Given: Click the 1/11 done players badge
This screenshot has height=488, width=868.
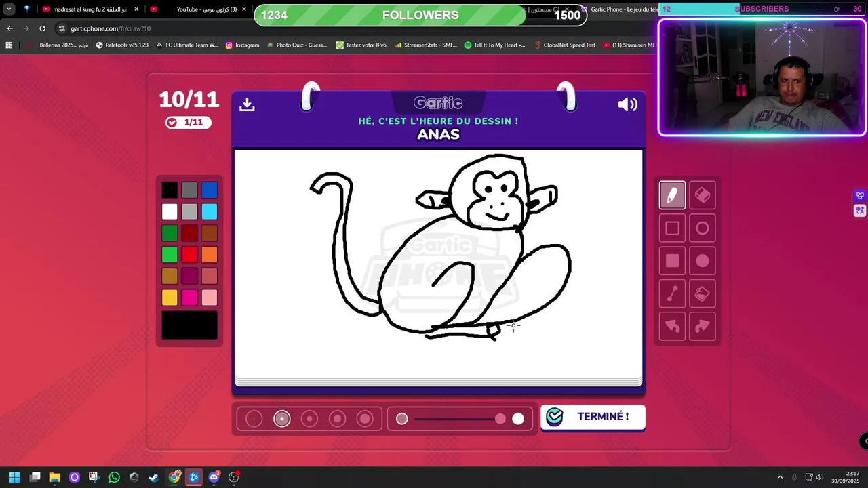Looking at the screenshot, I should click(x=189, y=122).
